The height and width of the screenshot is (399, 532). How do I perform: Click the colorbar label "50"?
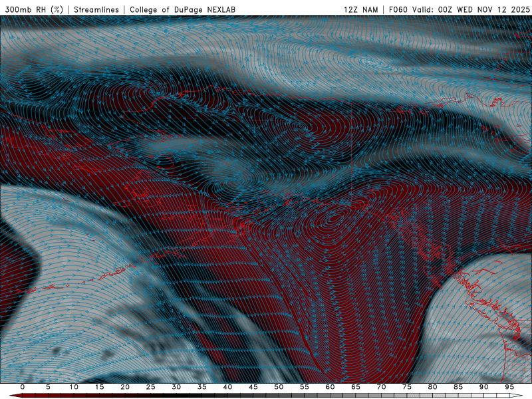coord(279,387)
